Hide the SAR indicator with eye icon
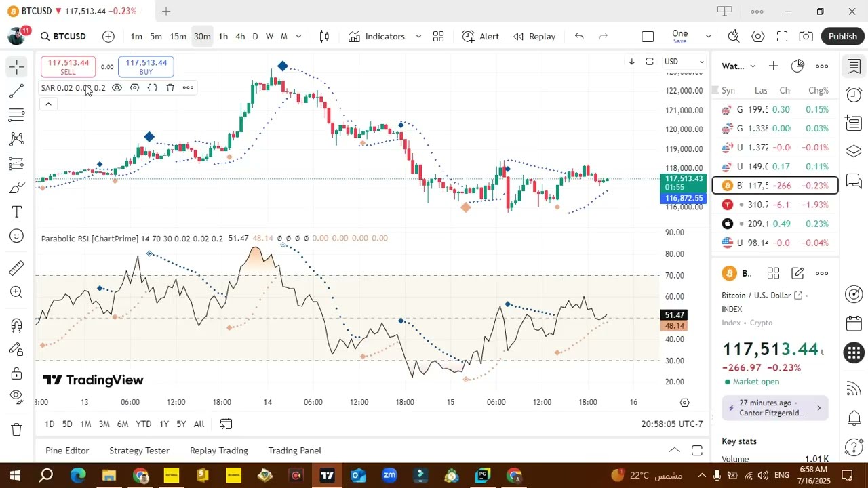The width and height of the screenshot is (868, 488). pos(117,87)
